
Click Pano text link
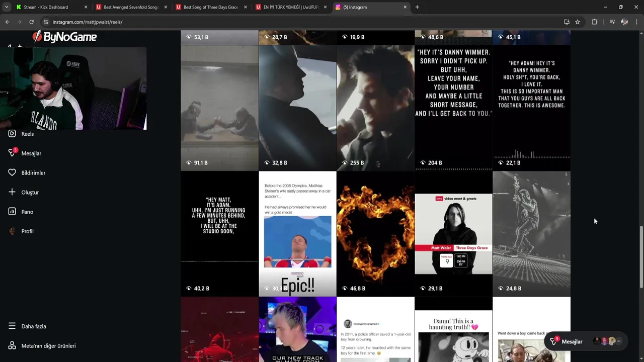[x=27, y=212]
